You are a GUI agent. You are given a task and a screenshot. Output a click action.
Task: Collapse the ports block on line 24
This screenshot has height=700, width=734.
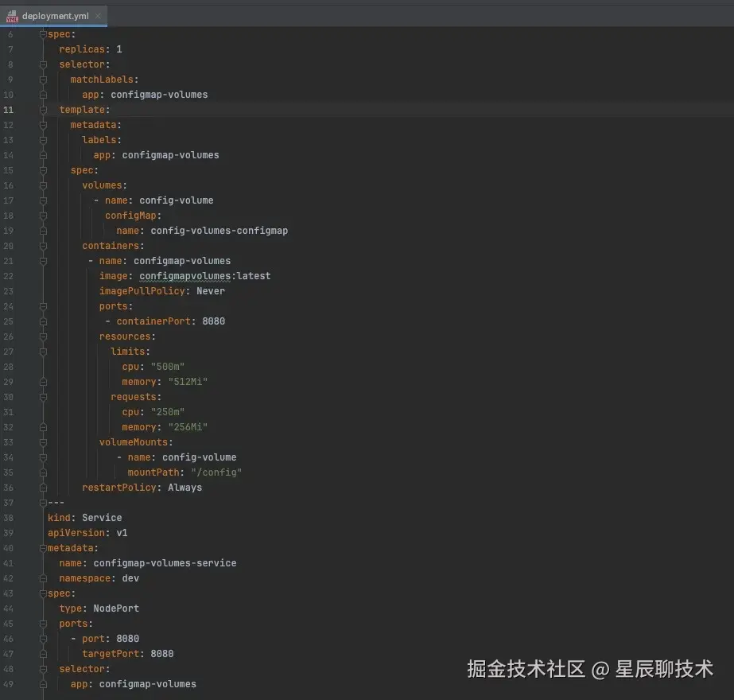(x=43, y=306)
